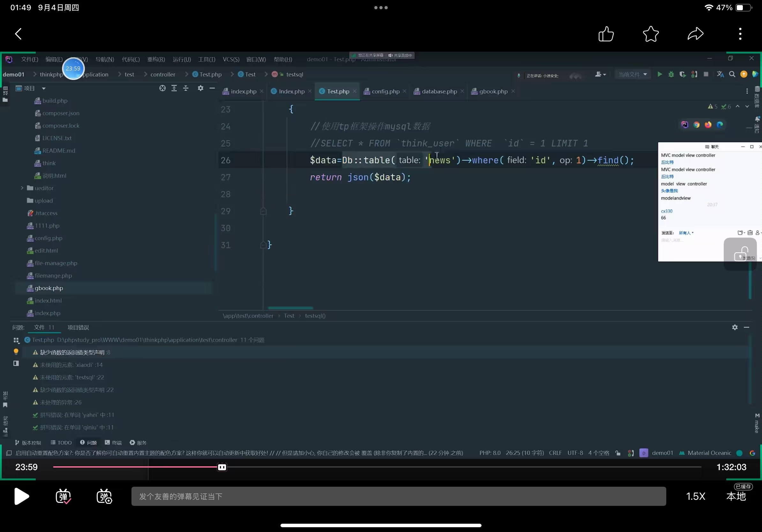762x532 pixels.
Task: Open the 代码(C) menu
Action: (x=131, y=59)
